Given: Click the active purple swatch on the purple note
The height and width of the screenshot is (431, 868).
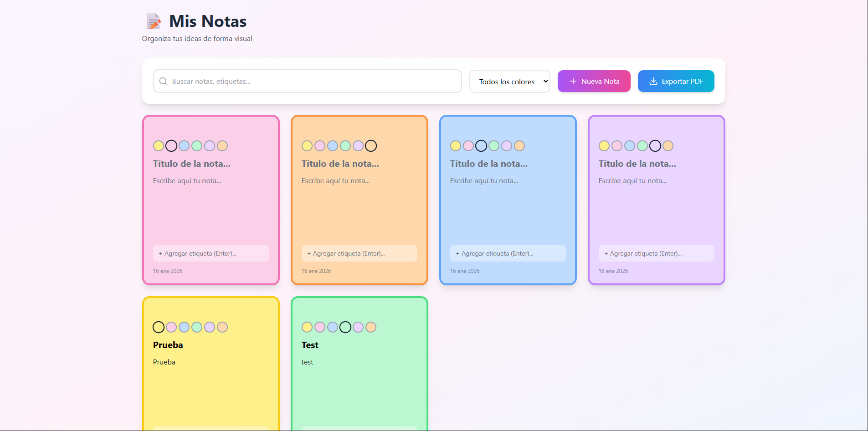Looking at the screenshot, I should [x=655, y=146].
